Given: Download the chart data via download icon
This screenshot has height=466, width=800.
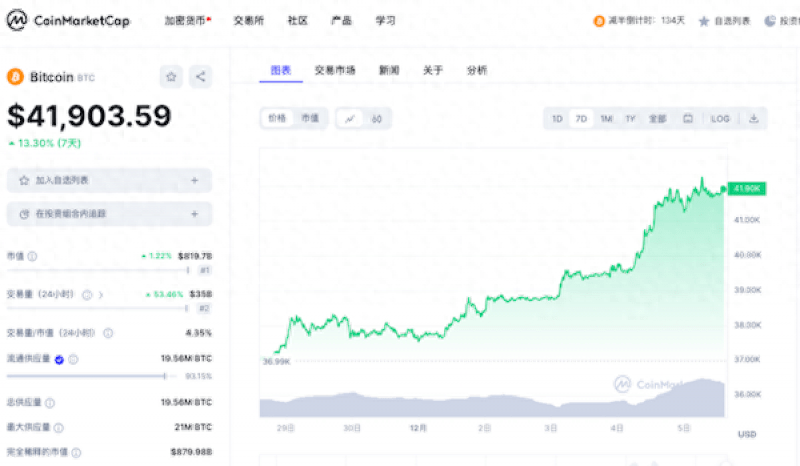Looking at the screenshot, I should click(x=754, y=118).
